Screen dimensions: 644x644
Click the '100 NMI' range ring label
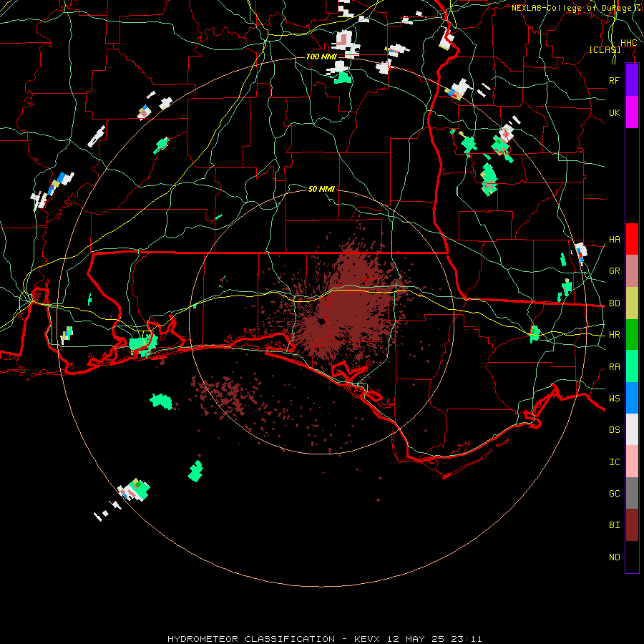tap(321, 57)
